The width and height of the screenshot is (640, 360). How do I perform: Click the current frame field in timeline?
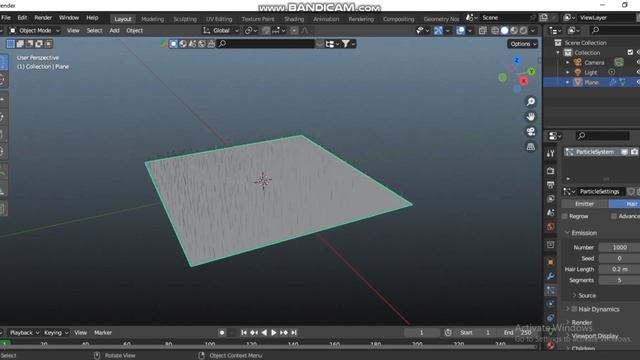(422, 333)
